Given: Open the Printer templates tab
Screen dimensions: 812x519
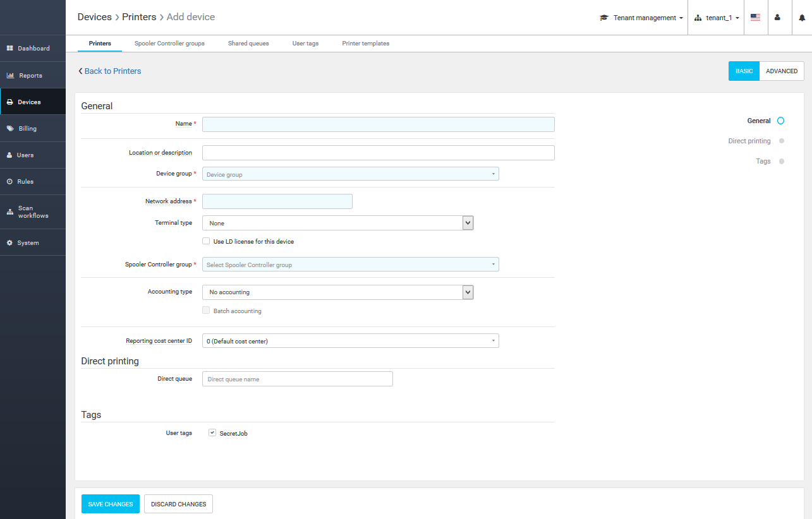Looking at the screenshot, I should (x=365, y=44).
